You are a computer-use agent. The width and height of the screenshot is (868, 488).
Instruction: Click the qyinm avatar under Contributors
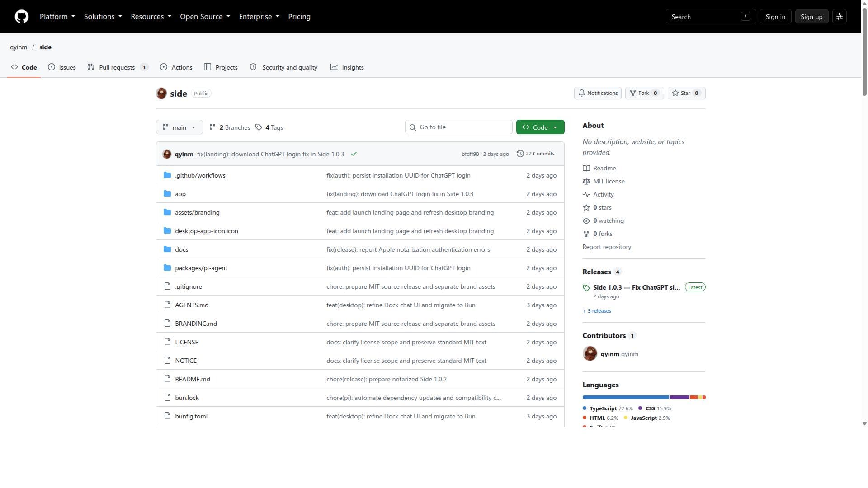(x=590, y=354)
